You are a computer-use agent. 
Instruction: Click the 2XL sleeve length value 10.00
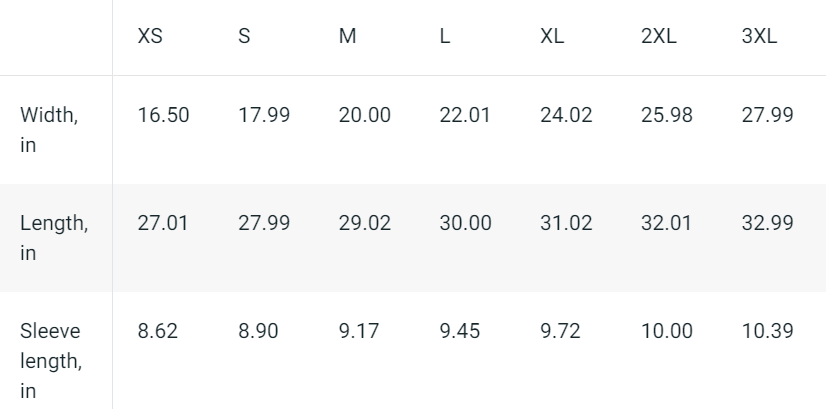(667, 331)
